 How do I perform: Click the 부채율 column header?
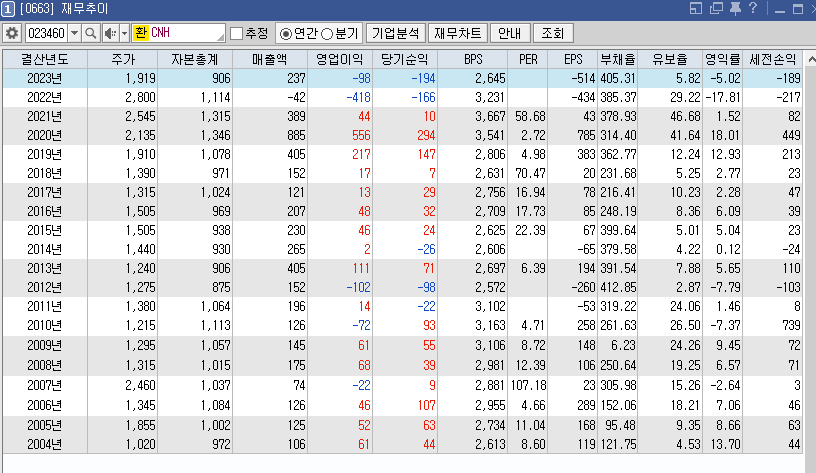(618, 60)
